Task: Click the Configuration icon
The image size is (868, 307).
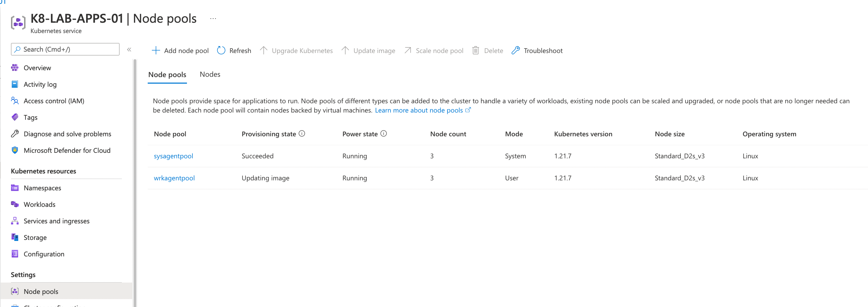Action: (15, 254)
